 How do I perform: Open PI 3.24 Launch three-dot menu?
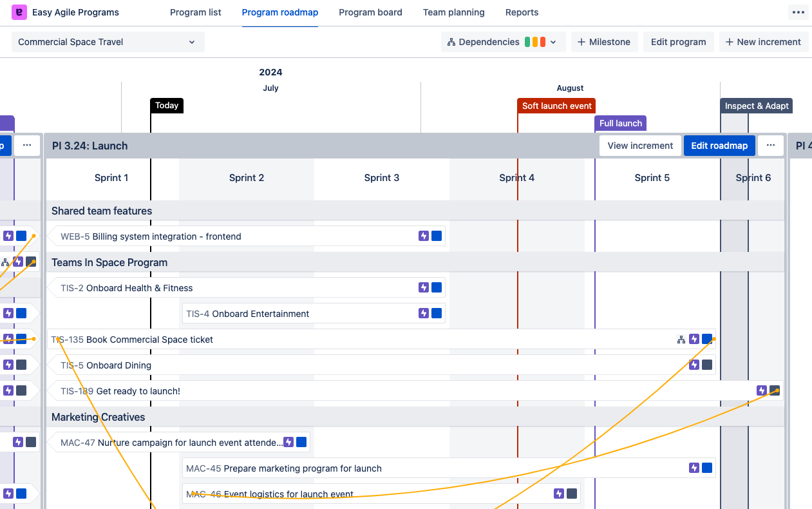coord(771,146)
